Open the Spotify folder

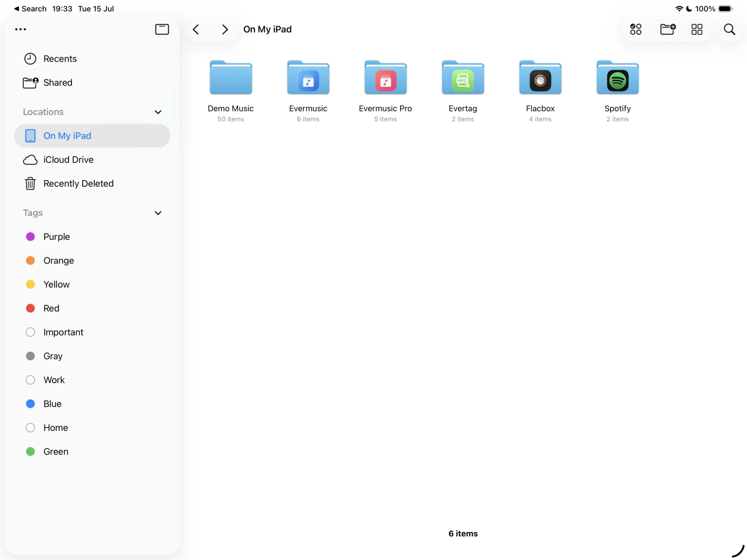(x=617, y=78)
